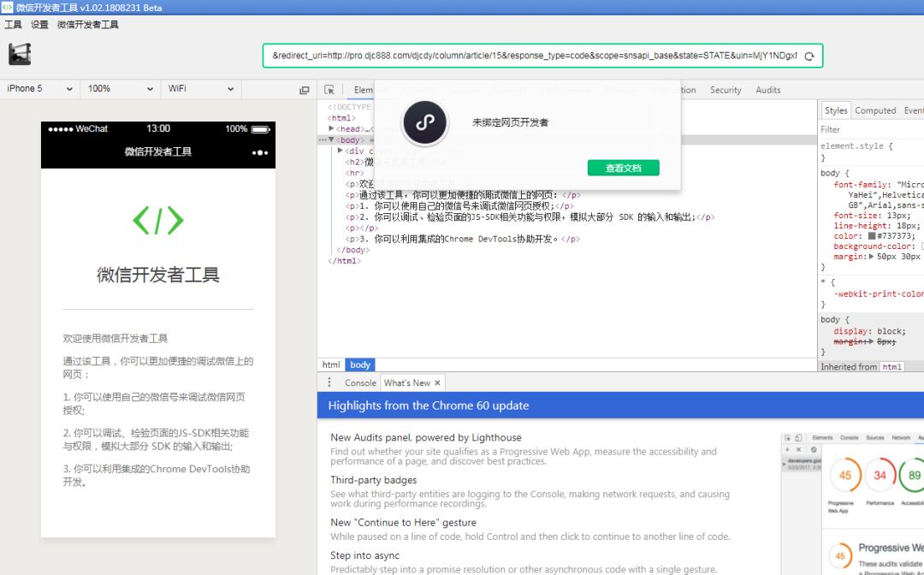
Task: Activate the DevTools element inspector cursor icon
Action: tap(329, 90)
